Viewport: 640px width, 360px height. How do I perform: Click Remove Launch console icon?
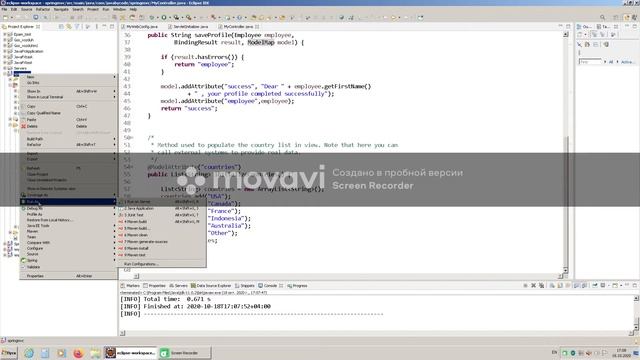click(533, 286)
